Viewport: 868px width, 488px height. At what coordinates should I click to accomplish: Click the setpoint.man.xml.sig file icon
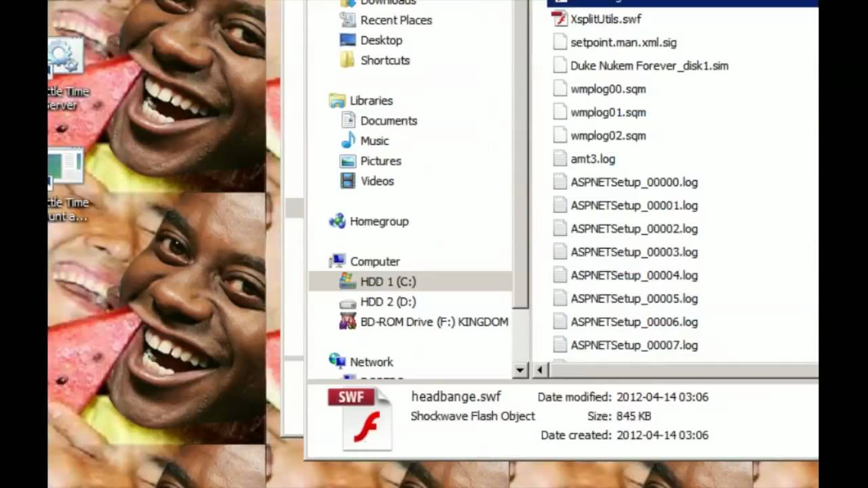[559, 42]
